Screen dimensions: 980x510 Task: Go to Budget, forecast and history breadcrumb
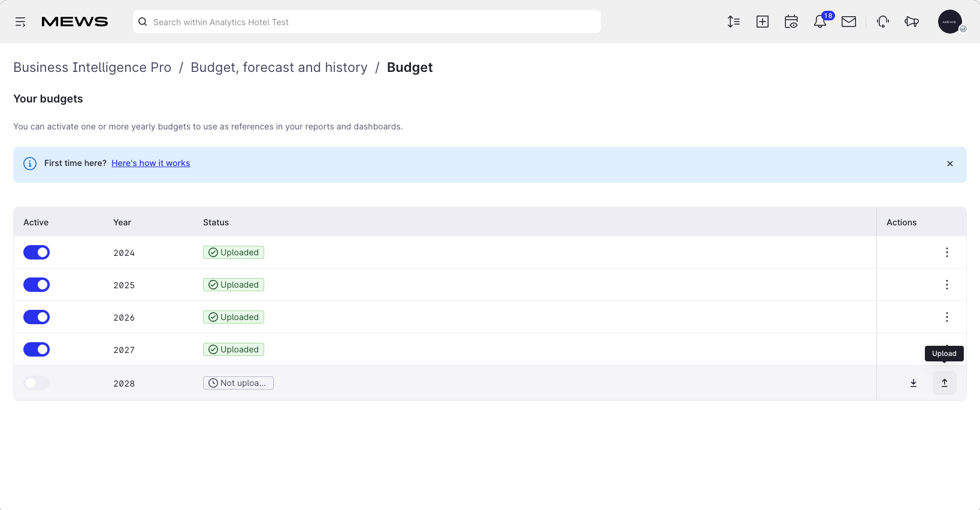(279, 67)
